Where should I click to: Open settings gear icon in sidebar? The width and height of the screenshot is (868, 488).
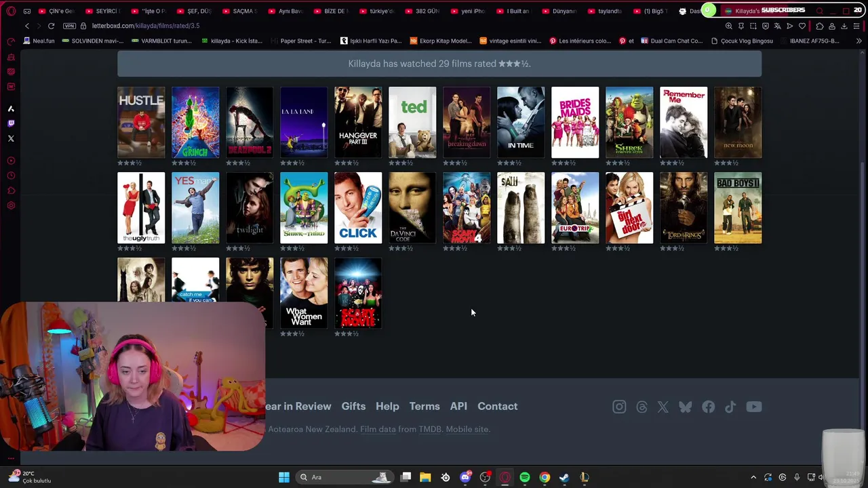(x=11, y=205)
